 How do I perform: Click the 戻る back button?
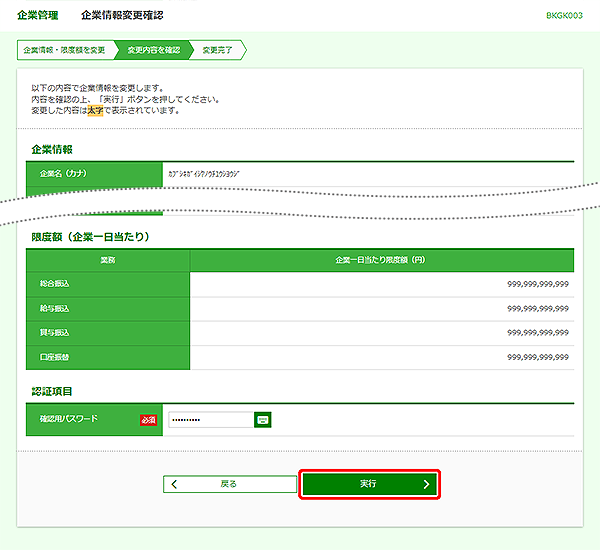click(230, 484)
